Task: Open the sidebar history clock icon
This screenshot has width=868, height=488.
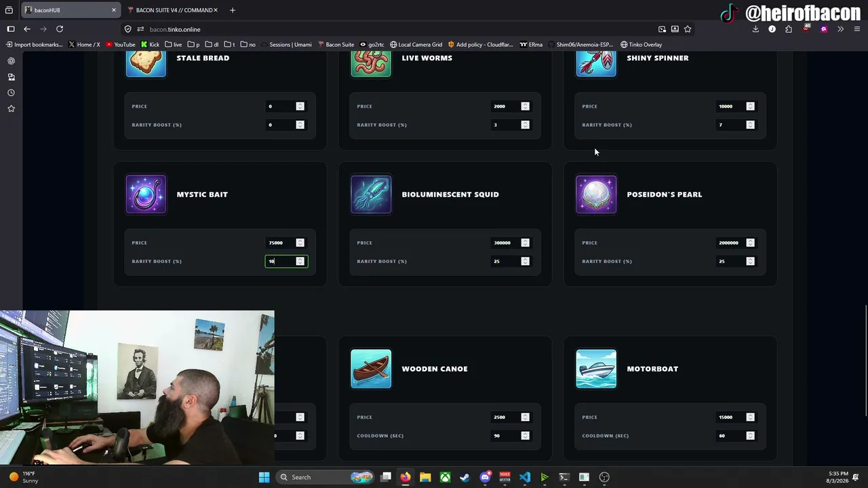Action: click(x=11, y=93)
